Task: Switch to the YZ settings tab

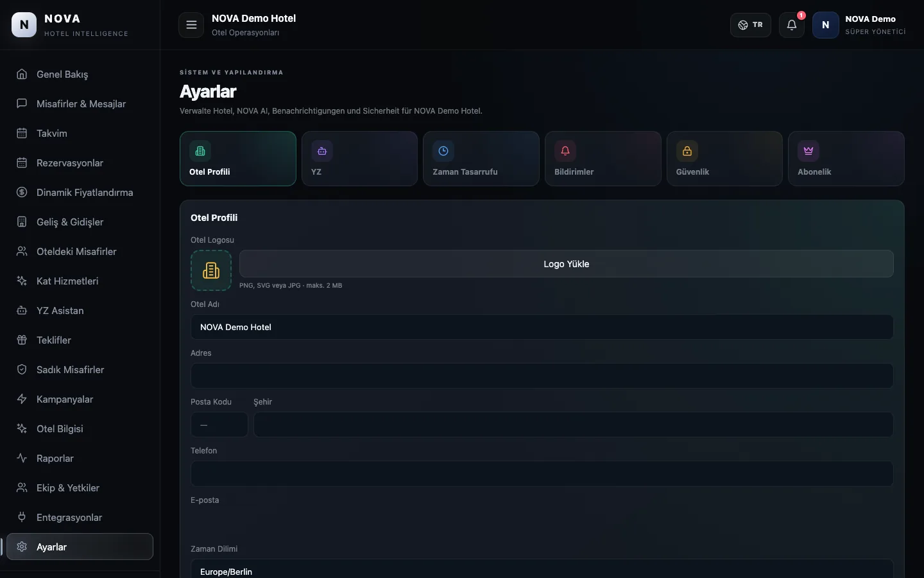Action: click(x=359, y=159)
